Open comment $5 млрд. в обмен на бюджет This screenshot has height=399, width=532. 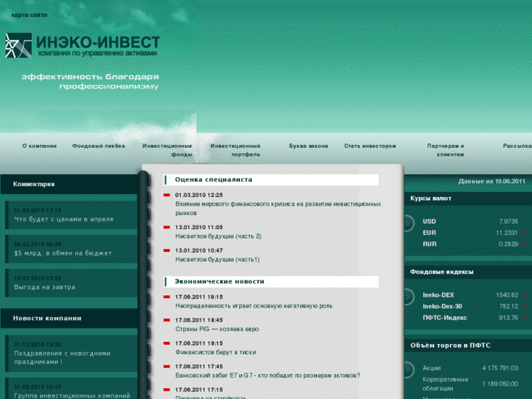click(63, 253)
